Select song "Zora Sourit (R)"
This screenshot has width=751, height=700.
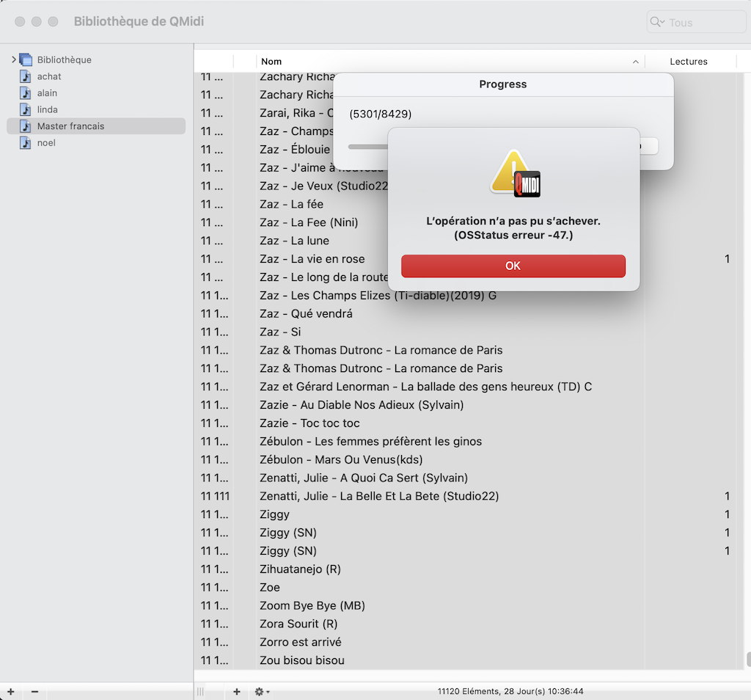pyautogui.click(x=298, y=624)
